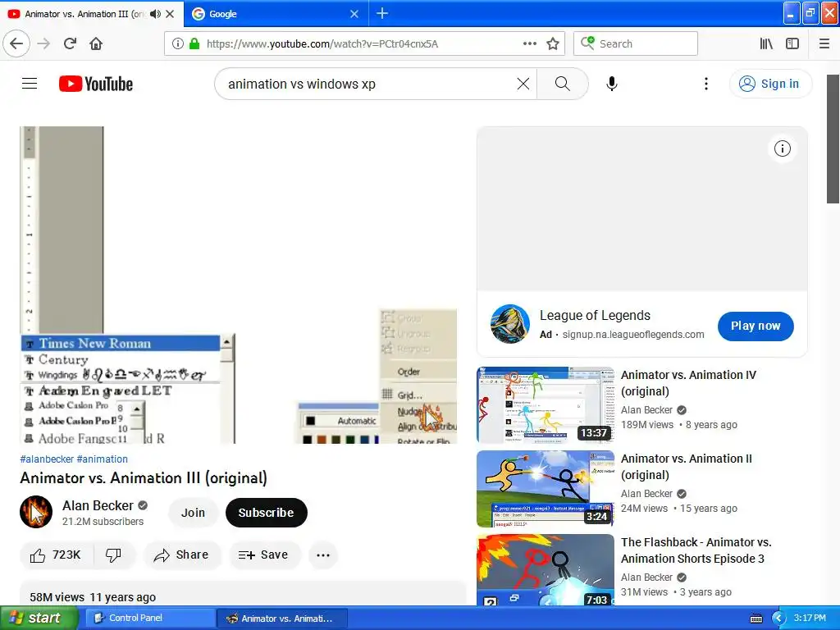Image resolution: width=840 pixels, height=630 pixels.
Task: Open a new tab with plus button
Action: coord(382,13)
